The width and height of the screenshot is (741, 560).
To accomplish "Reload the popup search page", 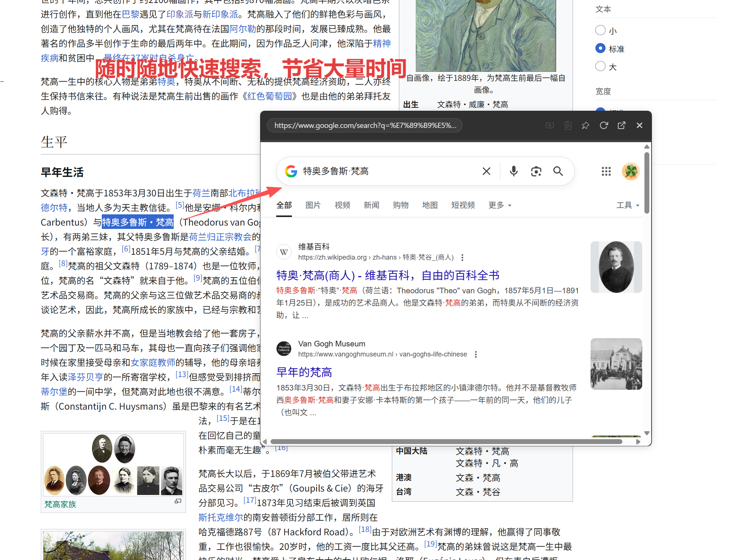I will (604, 126).
